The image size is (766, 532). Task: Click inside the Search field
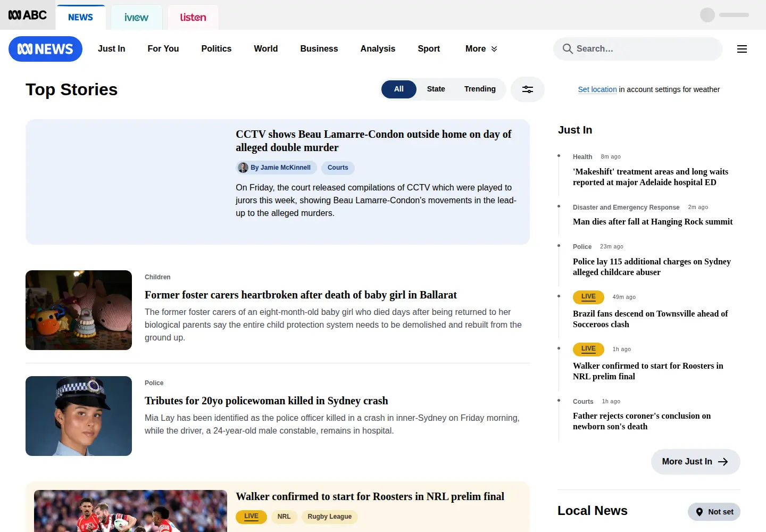click(x=638, y=49)
